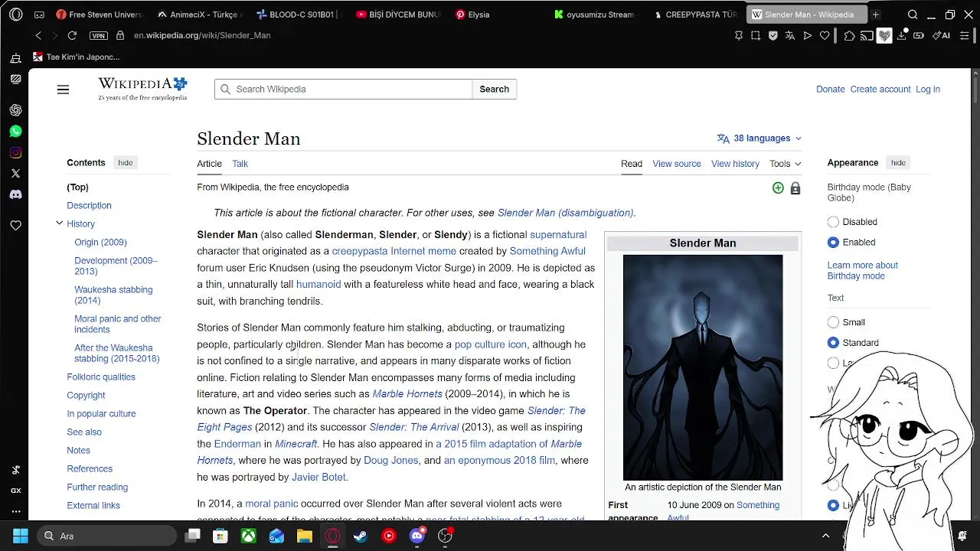
Task: Open the Opera main menu logo
Action: 15,15
